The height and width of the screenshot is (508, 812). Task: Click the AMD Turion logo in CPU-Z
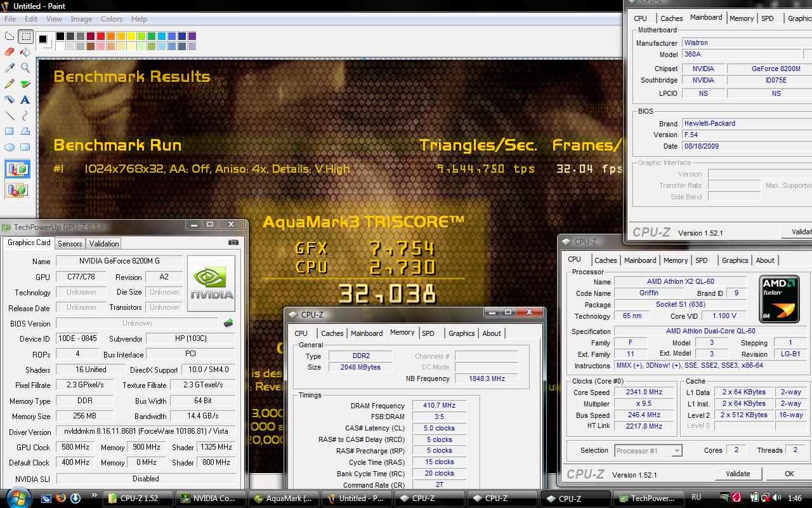pyautogui.click(x=779, y=299)
